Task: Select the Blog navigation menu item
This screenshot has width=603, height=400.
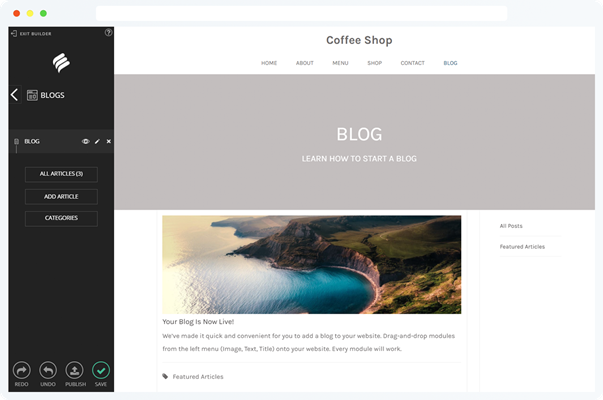Action: pos(450,63)
